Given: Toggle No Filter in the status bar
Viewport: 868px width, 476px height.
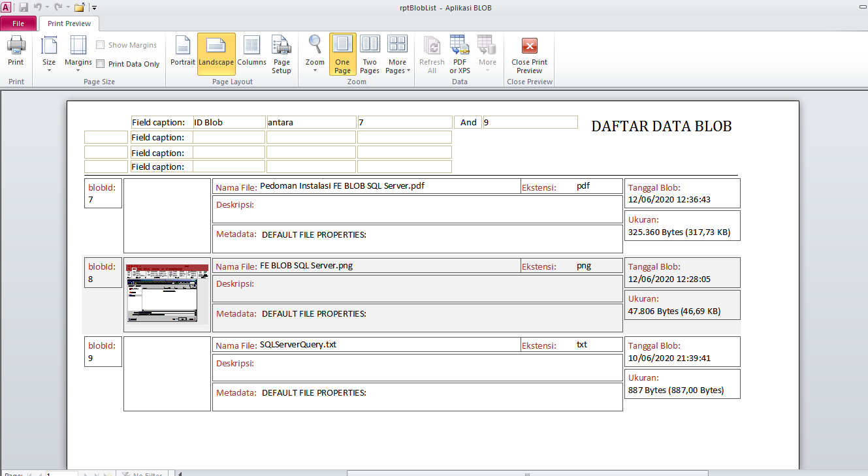Looking at the screenshot, I should pyautogui.click(x=143, y=473).
